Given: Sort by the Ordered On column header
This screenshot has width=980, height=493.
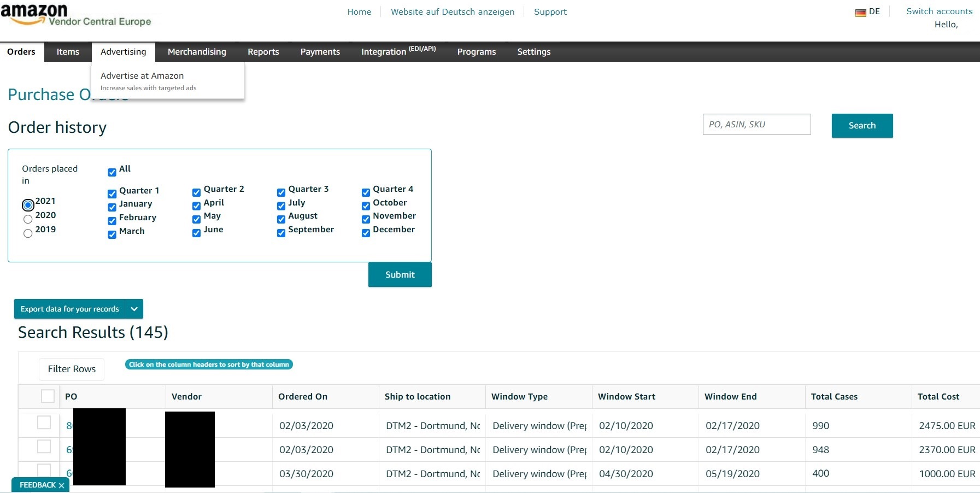Looking at the screenshot, I should click(x=303, y=397).
